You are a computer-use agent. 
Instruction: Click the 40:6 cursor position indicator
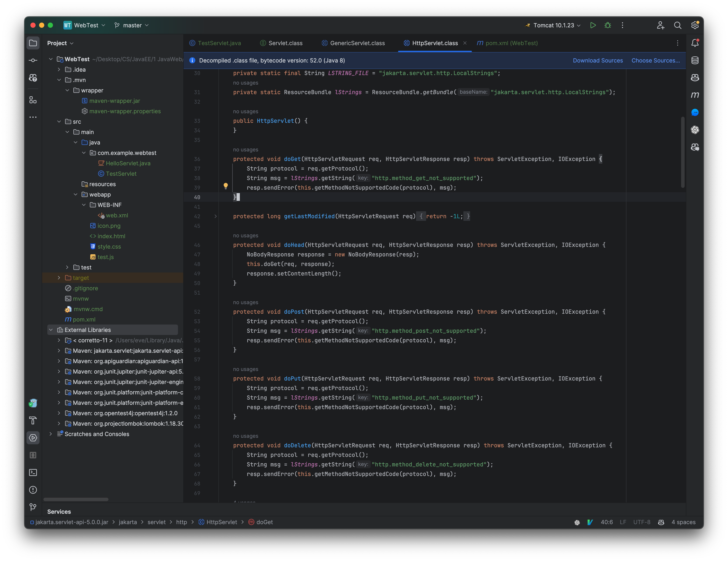pyautogui.click(x=607, y=522)
